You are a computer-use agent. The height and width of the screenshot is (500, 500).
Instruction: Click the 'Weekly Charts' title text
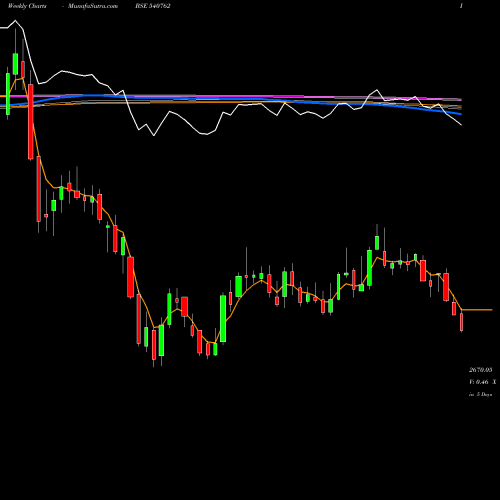click(27, 6)
